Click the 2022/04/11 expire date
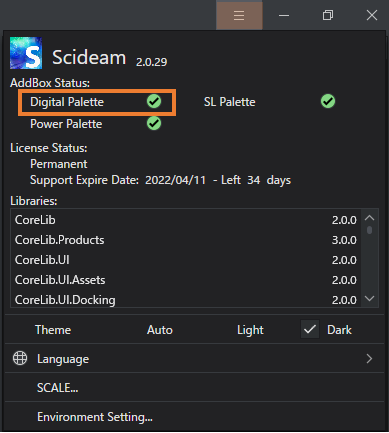 point(175,180)
